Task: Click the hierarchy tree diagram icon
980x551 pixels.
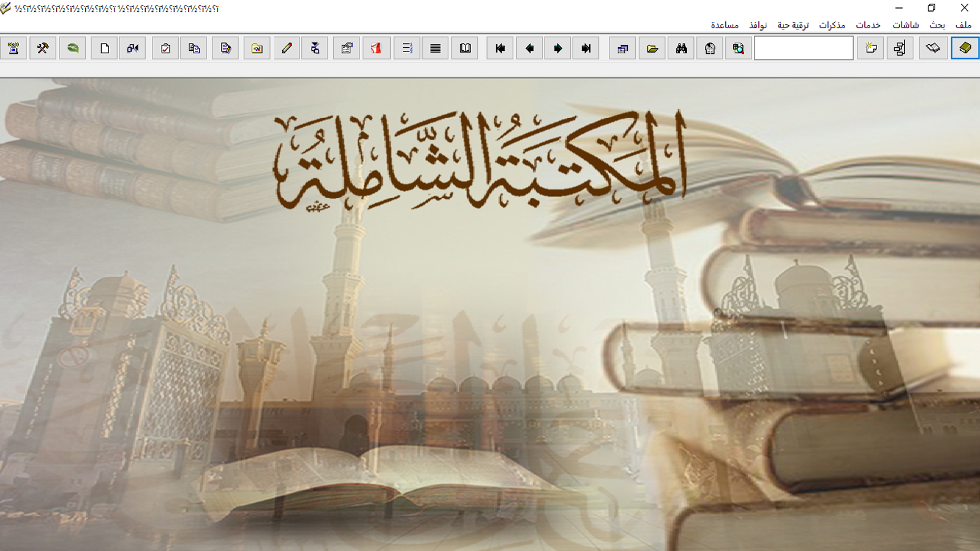Action: coord(900,48)
